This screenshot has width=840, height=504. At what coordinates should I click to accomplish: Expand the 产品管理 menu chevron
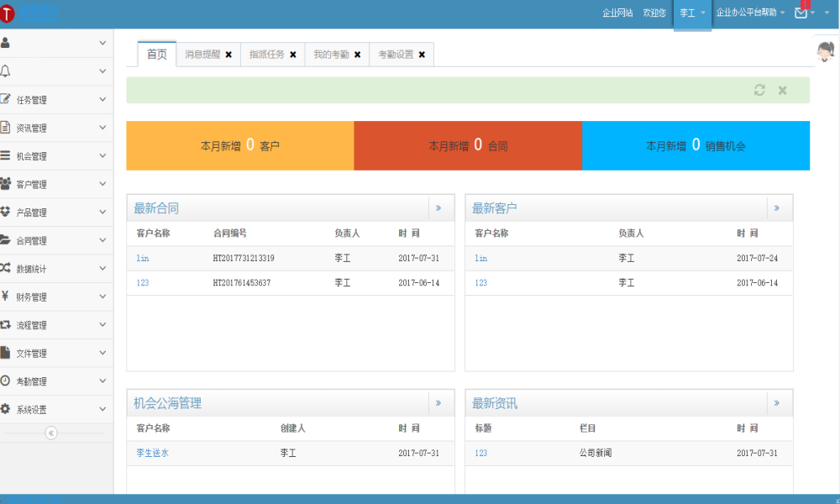(x=102, y=212)
